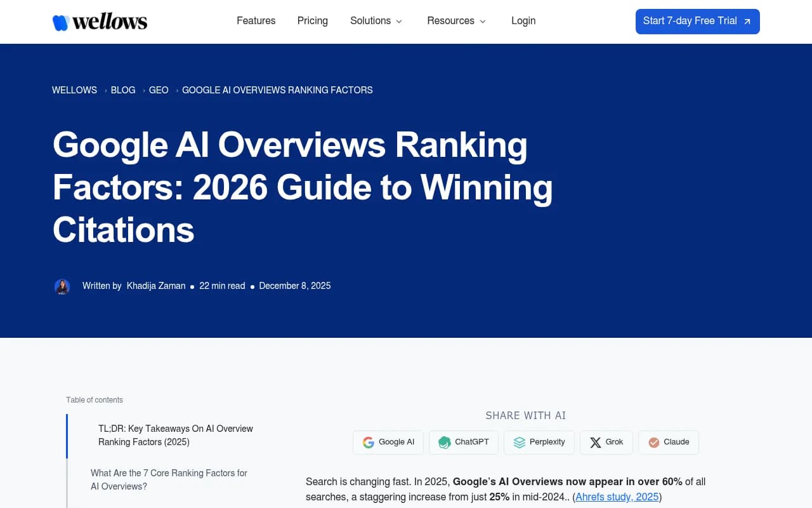812x508 pixels.
Task: Click the Grok X logo icon
Action: (595, 443)
